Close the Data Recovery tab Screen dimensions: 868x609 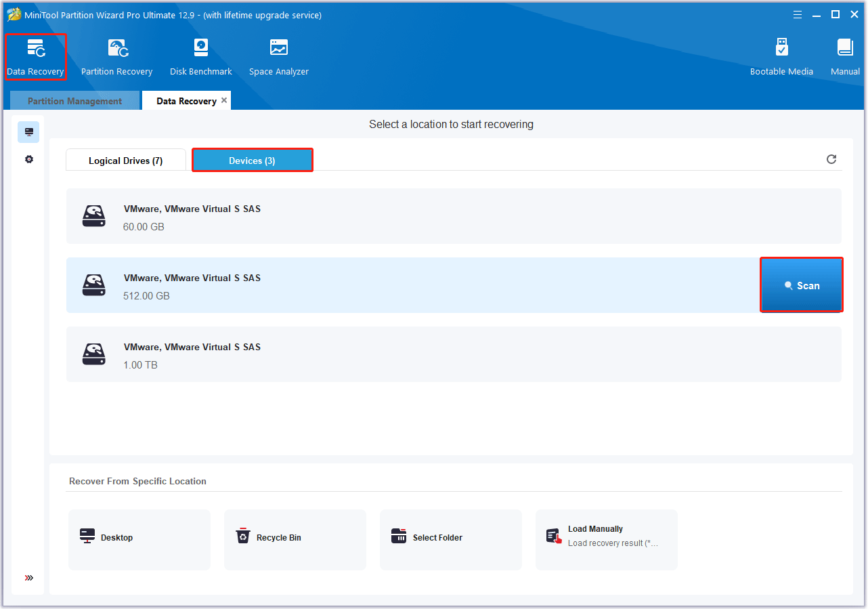(x=224, y=100)
